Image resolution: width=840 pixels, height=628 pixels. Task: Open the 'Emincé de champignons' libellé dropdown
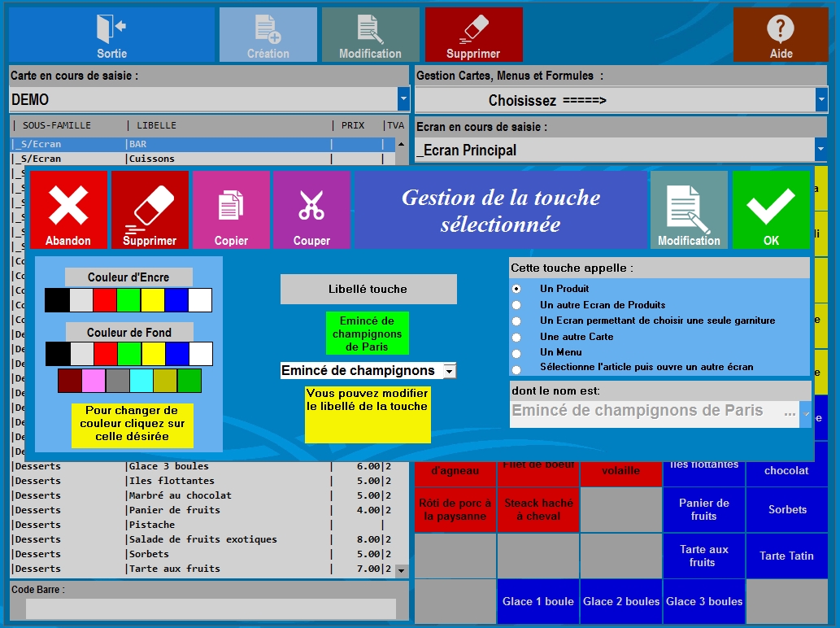point(449,371)
